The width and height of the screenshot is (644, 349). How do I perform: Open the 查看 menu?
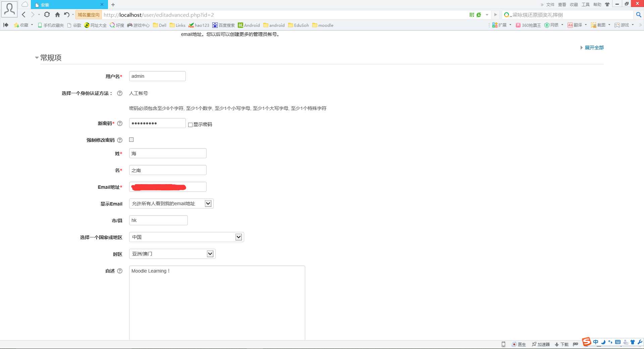click(x=562, y=5)
